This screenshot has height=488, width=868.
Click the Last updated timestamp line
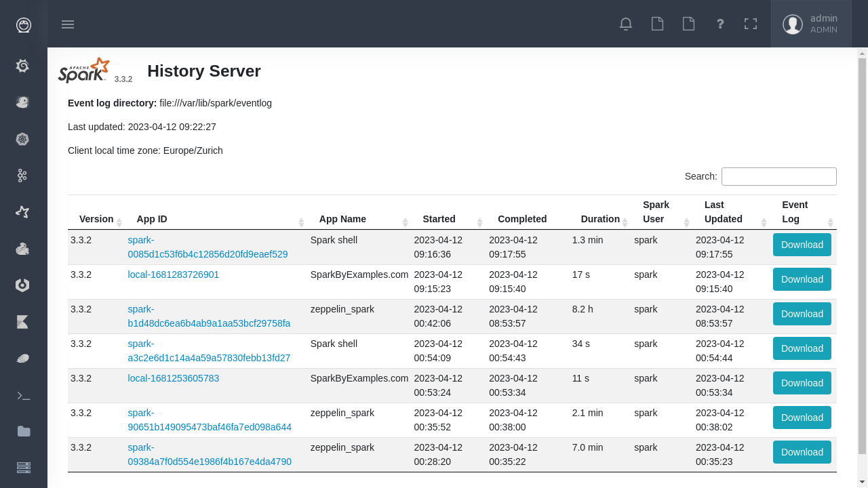[142, 127]
